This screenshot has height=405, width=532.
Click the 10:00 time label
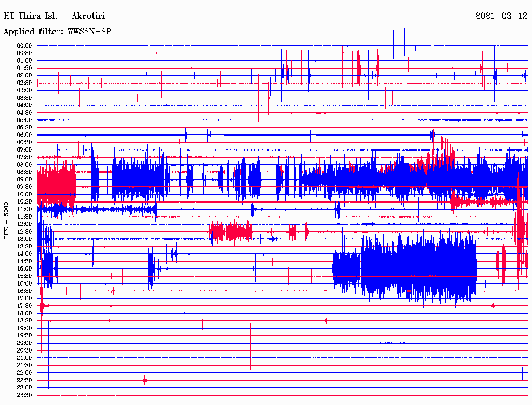click(x=24, y=194)
